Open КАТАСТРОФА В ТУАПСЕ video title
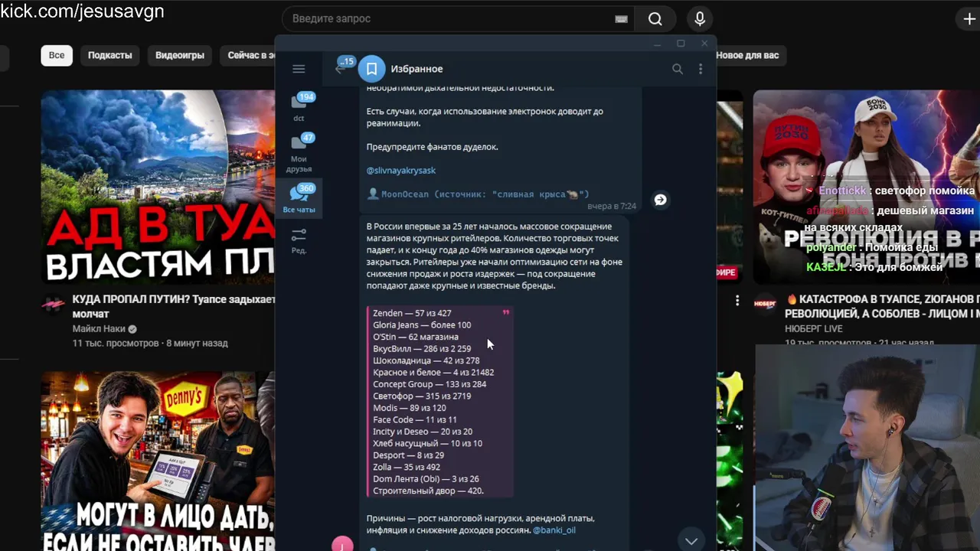The height and width of the screenshot is (551, 980). tap(882, 306)
